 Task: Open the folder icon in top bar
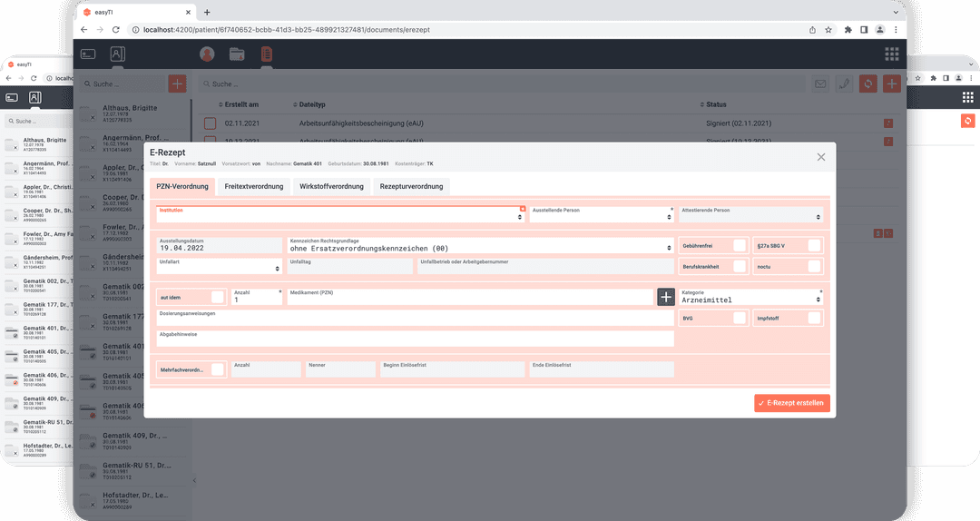(x=237, y=54)
